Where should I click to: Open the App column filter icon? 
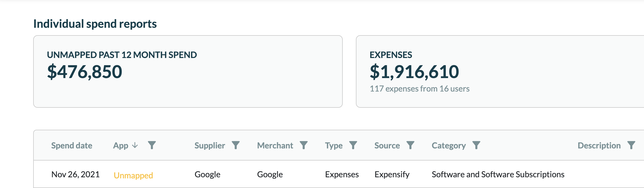(152, 145)
